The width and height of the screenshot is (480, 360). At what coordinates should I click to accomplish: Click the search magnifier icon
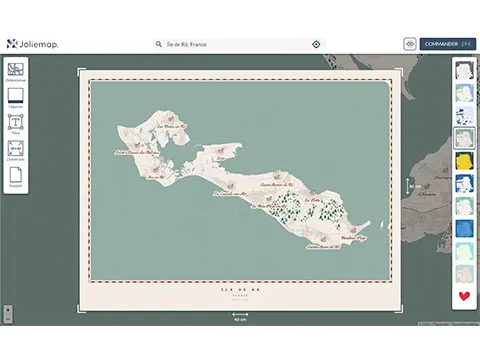159,44
